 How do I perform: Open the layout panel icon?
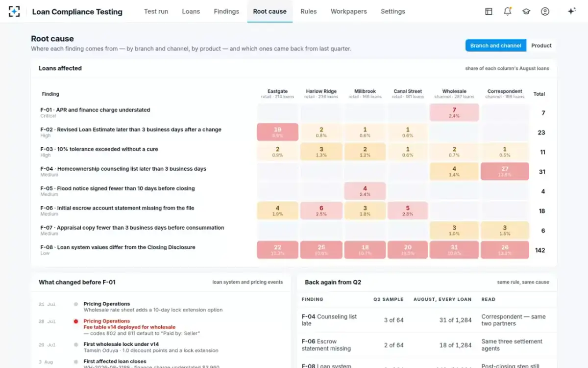click(x=489, y=11)
